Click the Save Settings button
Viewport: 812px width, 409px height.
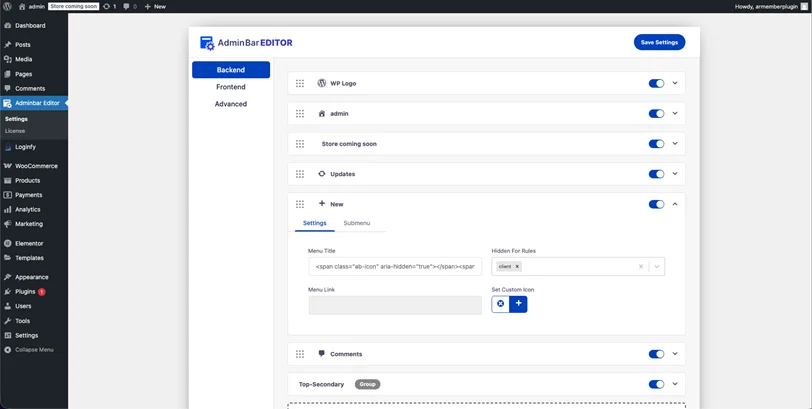(x=659, y=42)
